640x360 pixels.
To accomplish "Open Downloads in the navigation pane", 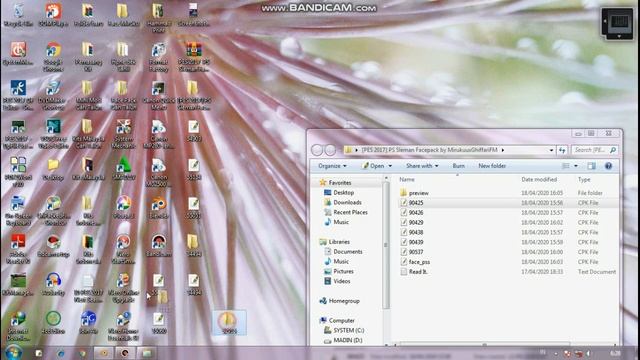I will tap(347, 202).
